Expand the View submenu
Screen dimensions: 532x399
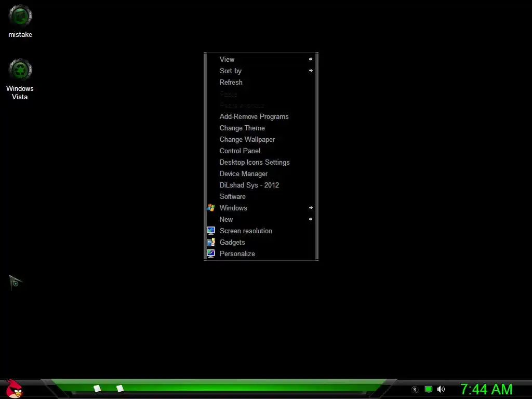click(x=261, y=59)
